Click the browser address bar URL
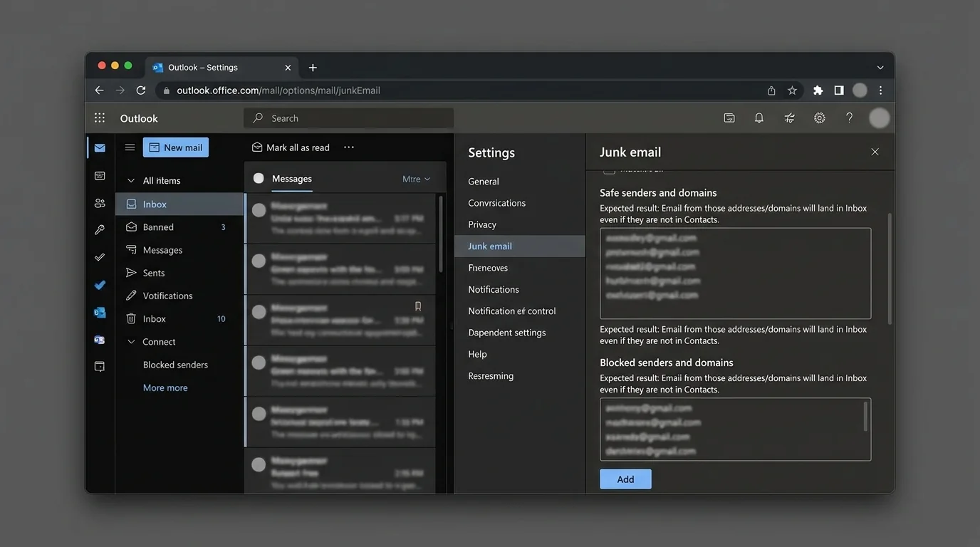Viewport: 980px width, 547px height. pos(278,90)
